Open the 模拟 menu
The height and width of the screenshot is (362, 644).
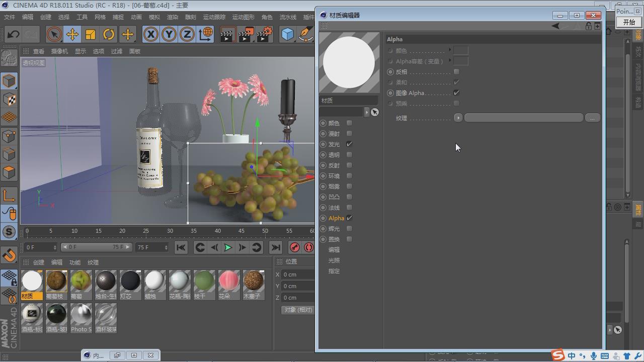point(154,17)
